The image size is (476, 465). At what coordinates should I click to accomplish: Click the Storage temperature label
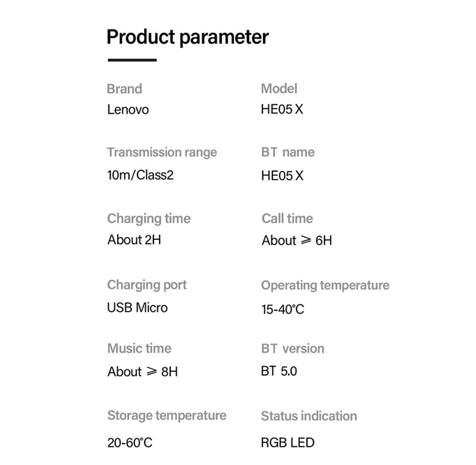pyautogui.click(x=167, y=415)
